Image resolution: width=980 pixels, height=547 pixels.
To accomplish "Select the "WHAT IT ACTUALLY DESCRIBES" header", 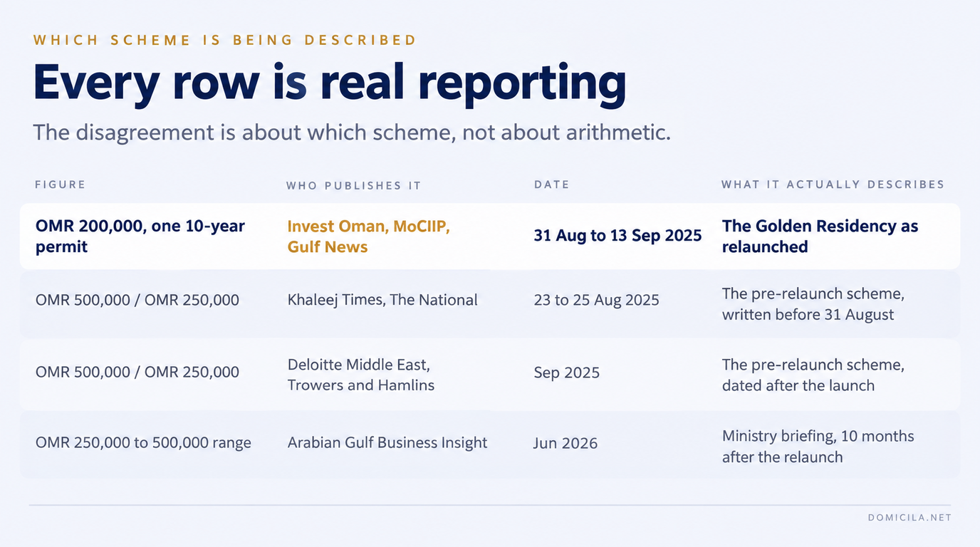I will click(833, 184).
